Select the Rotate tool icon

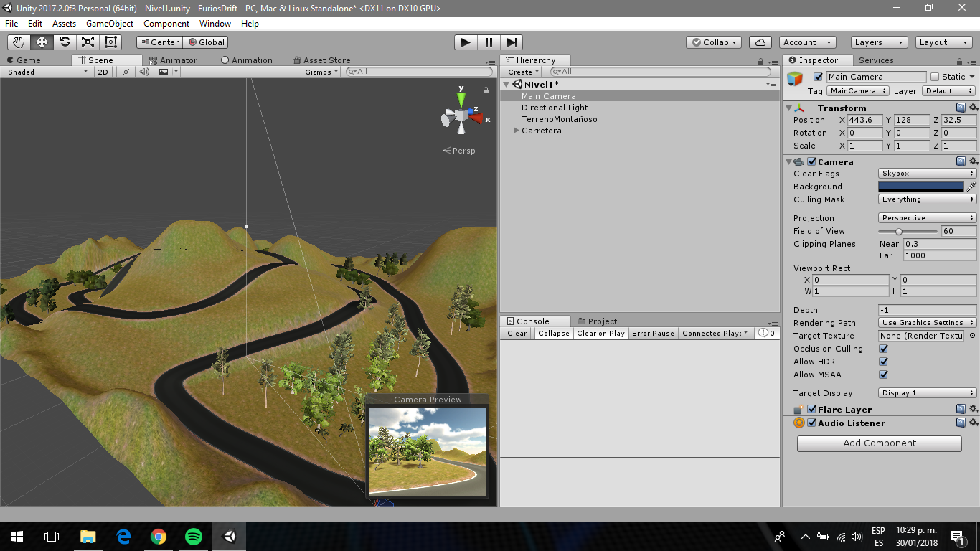65,42
